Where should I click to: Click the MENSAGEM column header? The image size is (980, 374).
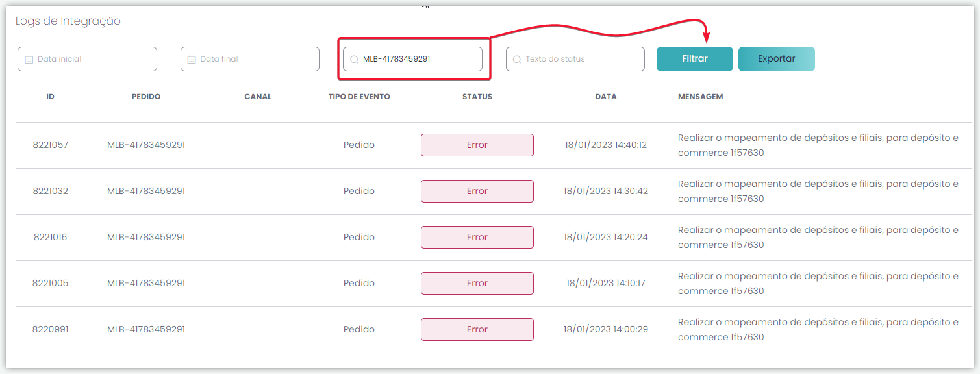(x=700, y=97)
